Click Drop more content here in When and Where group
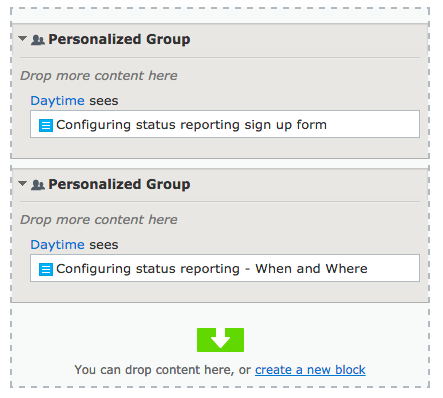This screenshot has width=443, height=398. [99, 220]
